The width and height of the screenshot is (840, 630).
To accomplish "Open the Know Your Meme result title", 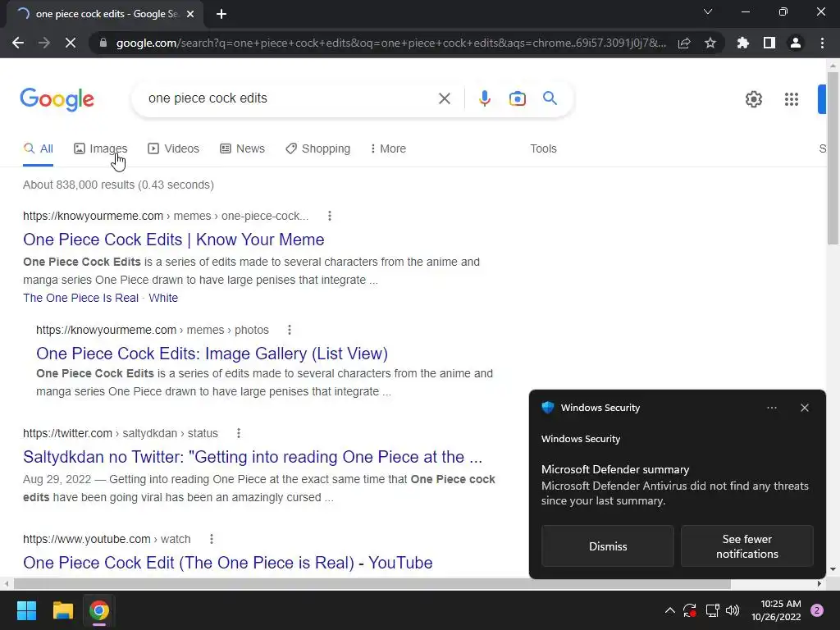I will pyautogui.click(x=174, y=240).
